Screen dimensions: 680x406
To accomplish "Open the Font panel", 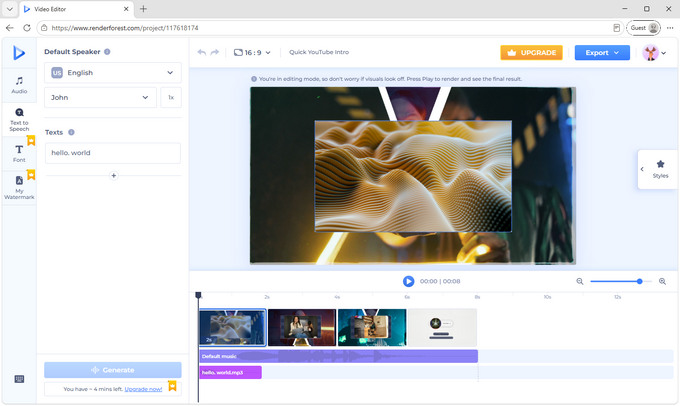I will 19,154.
